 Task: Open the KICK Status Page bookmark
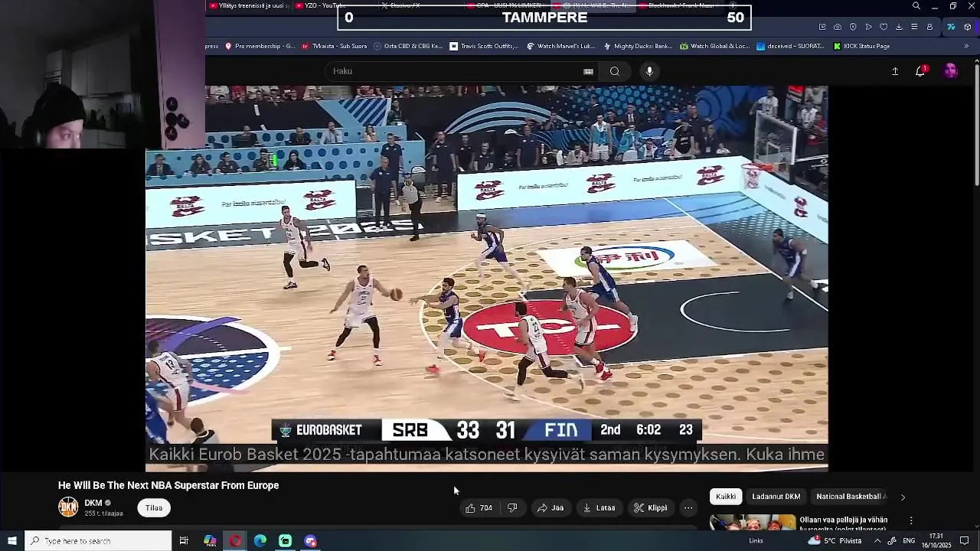pos(861,46)
